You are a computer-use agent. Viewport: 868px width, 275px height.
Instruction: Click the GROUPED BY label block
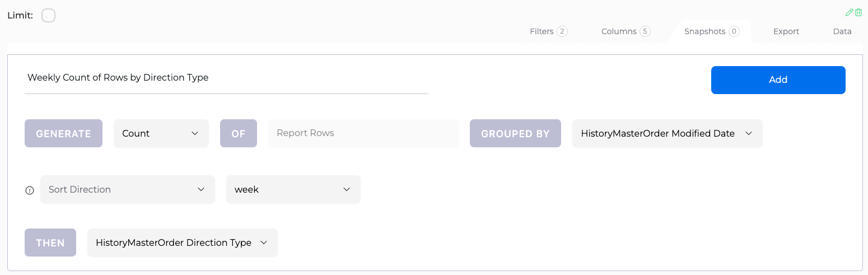pyautogui.click(x=515, y=133)
